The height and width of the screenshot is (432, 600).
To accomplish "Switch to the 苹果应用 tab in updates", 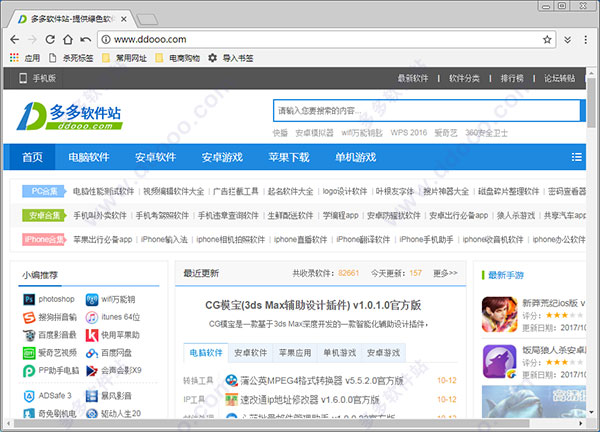I will [295, 353].
